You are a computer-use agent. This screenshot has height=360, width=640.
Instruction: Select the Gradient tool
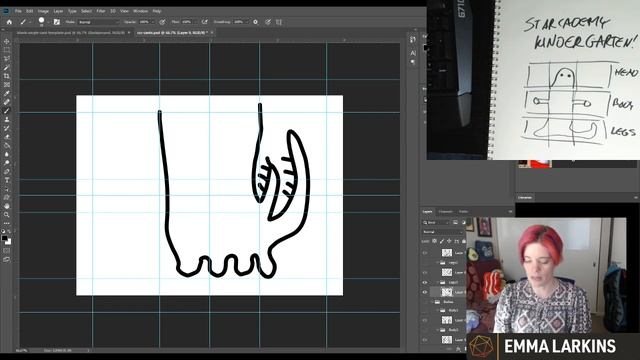click(x=7, y=145)
